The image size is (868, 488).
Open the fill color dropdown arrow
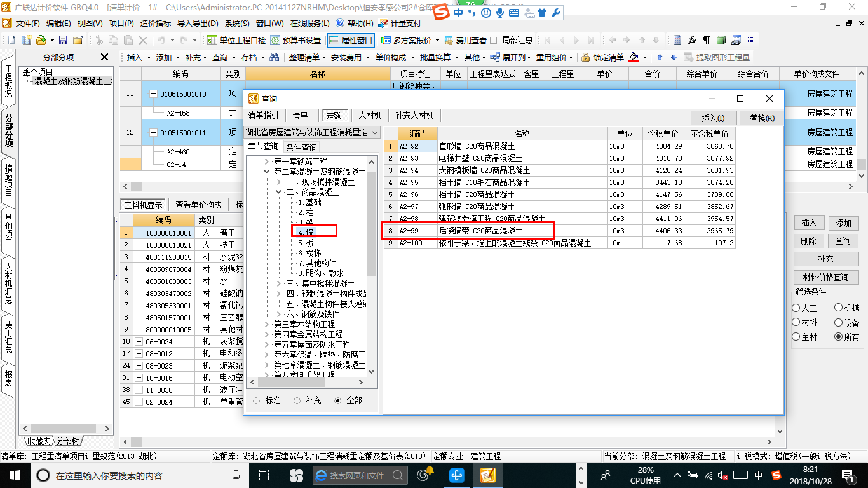(643, 57)
